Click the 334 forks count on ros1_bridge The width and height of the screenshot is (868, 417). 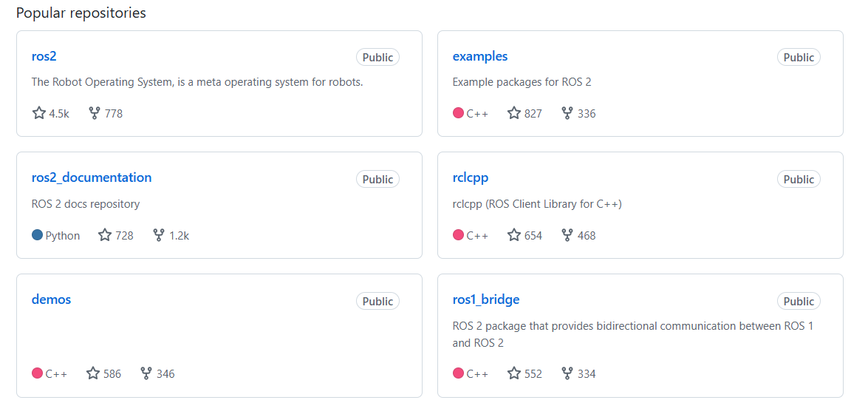[587, 374]
